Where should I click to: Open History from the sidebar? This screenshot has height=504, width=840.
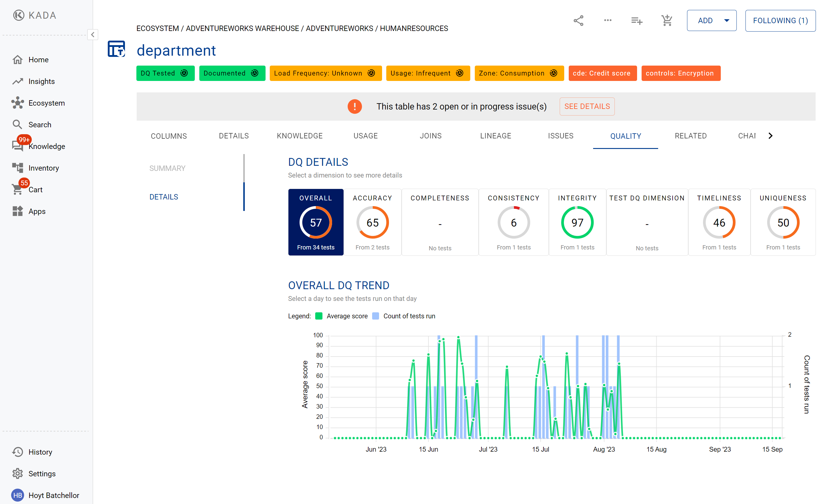point(40,452)
